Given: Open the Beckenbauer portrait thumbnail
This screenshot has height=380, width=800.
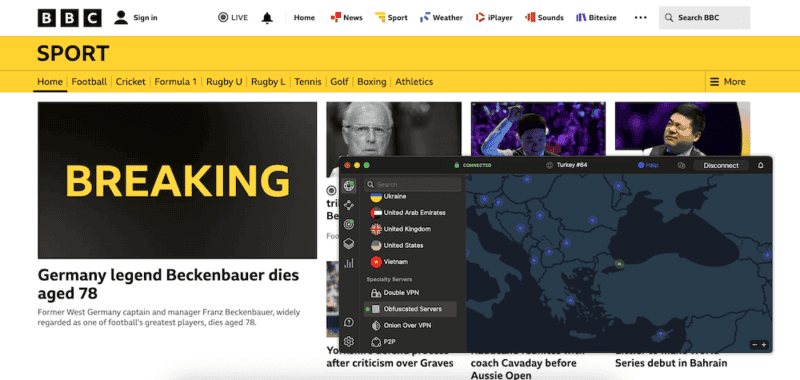Looking at the screenshot, I should 394,129.
